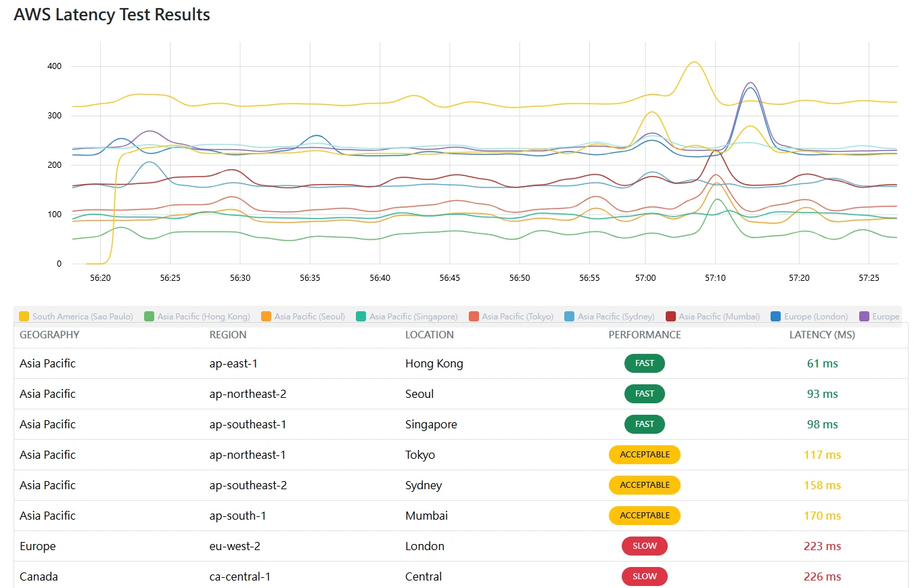This screenshot has width=914, height=588.
Task: Click the GEOGRAPHY column header
Action: pyautogui.click(x=49, y=335)
